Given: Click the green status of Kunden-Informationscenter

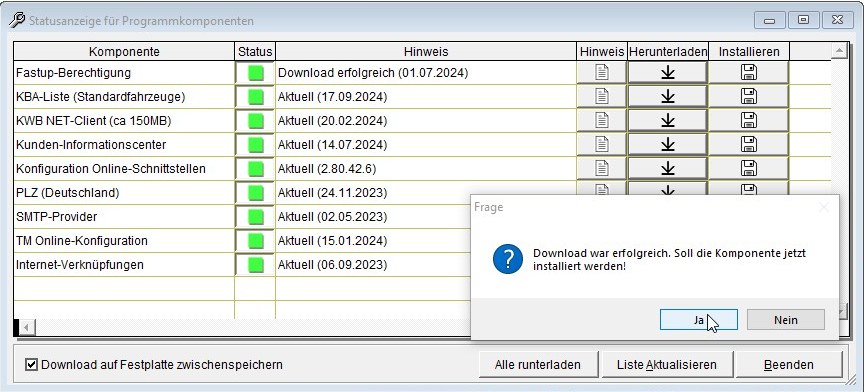Looking at the screenshot, I should click(255, 144).
